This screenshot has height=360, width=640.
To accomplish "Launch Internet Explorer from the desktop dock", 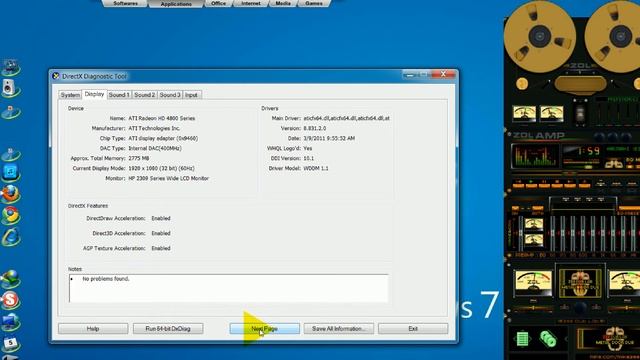I will click(x=11, y=237).
